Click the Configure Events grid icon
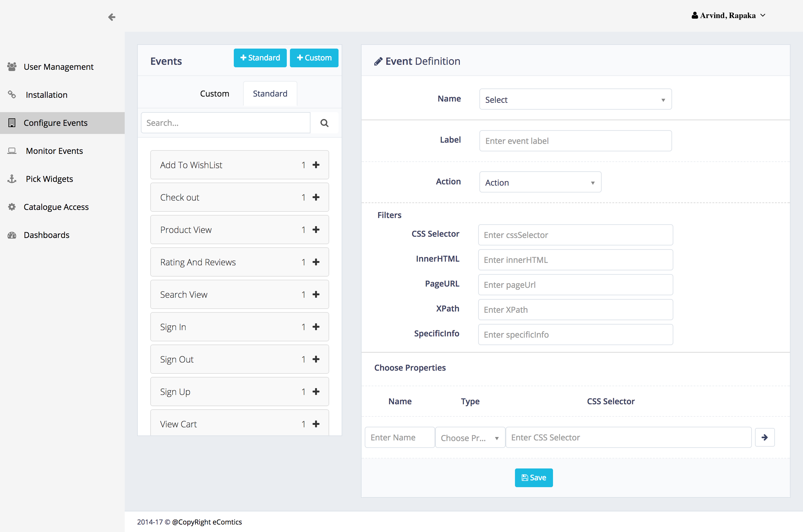Screen dimensions: 803x532 coord(12,122)
